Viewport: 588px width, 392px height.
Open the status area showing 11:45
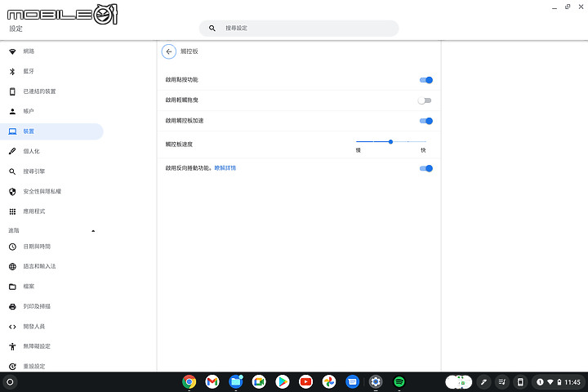(x=559, y=382)
